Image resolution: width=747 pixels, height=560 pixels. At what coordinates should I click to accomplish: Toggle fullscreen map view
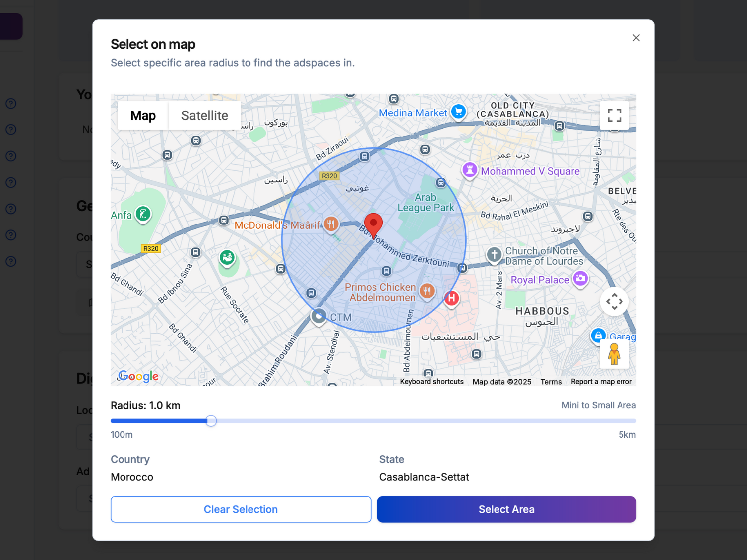(614, 115)
